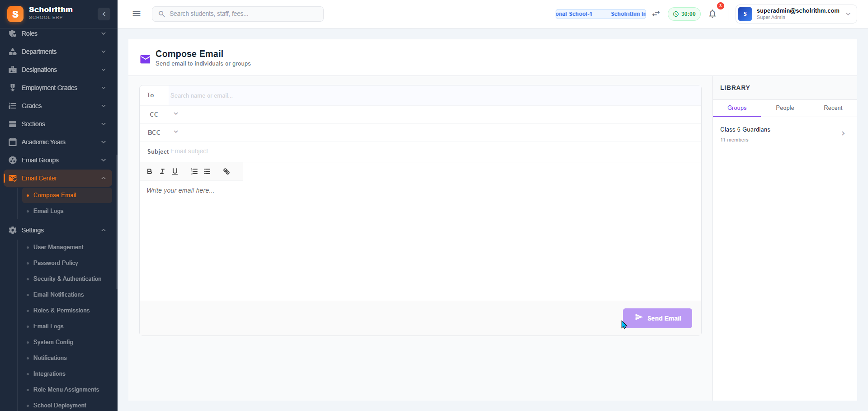Click the Send Email button

click(657, 318)
